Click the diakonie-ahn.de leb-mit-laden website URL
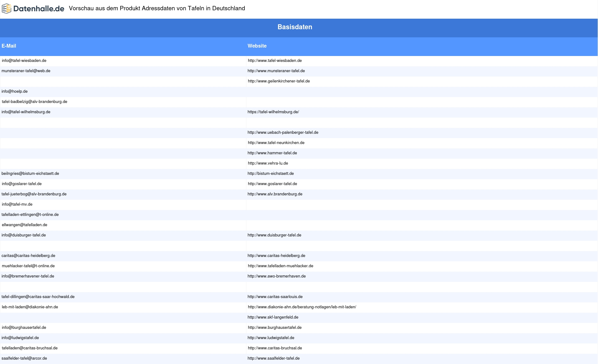Viewport: 598px width, 364px height. click(302, 307)
